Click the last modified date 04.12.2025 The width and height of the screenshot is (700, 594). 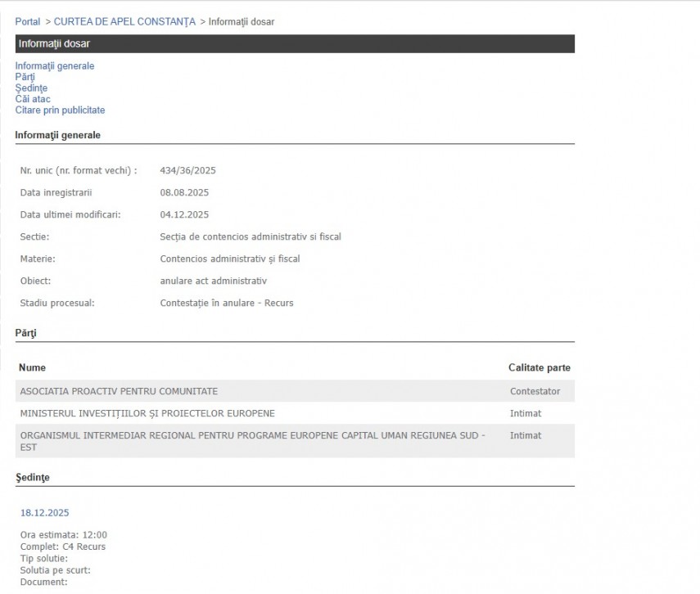click(x=184, y=214)
